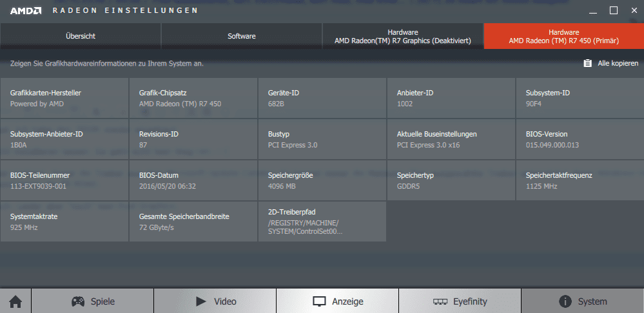Click the 2D-Treiberpfad registry path text
644x313 pixels.
[x=305, y=227]
